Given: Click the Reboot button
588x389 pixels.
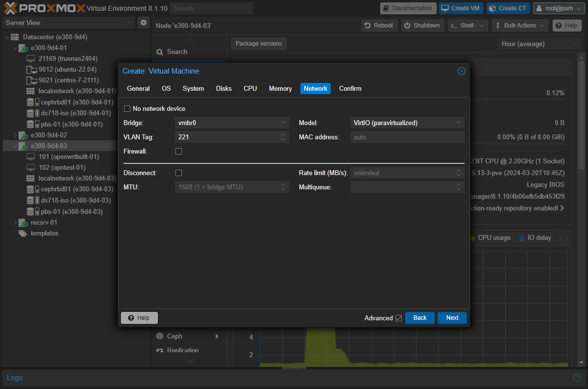Looking at the screenshot, I should (x=380, y=26).
